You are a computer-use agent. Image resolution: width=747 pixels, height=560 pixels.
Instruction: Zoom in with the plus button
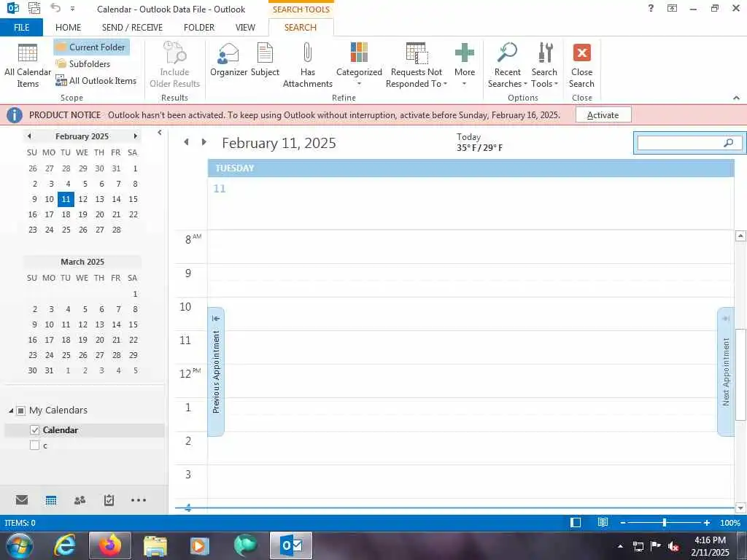707,523
